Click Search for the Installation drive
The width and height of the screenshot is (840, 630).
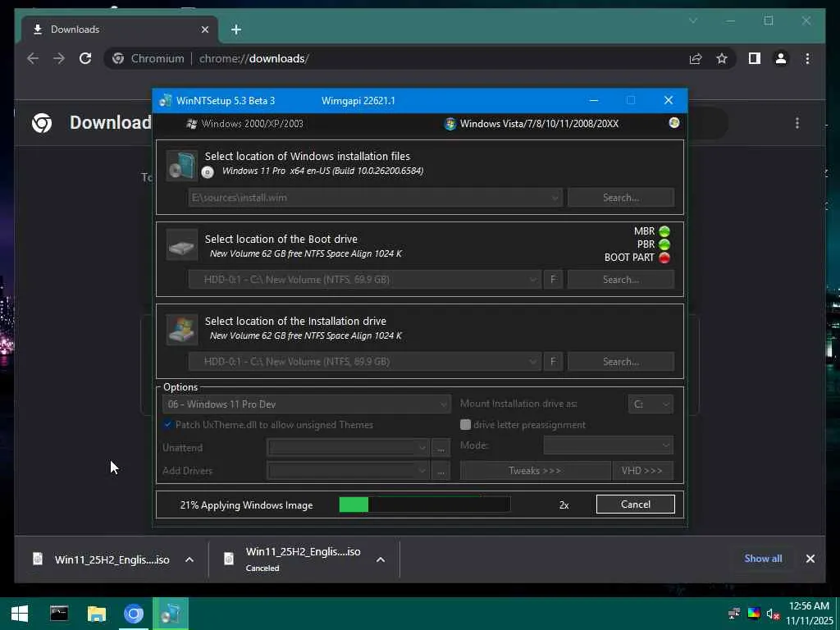pyautogui.click(x=620, y=362)
